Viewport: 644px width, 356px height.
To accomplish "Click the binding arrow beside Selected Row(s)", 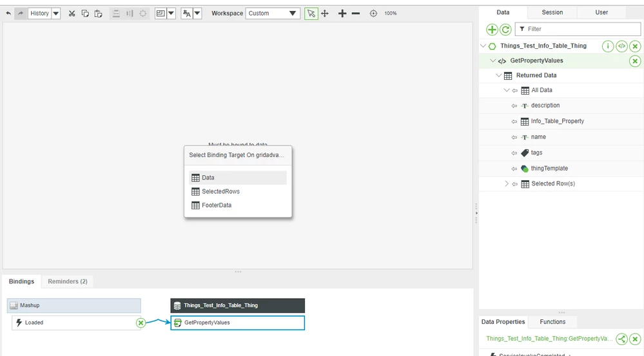I will [514, 184].
